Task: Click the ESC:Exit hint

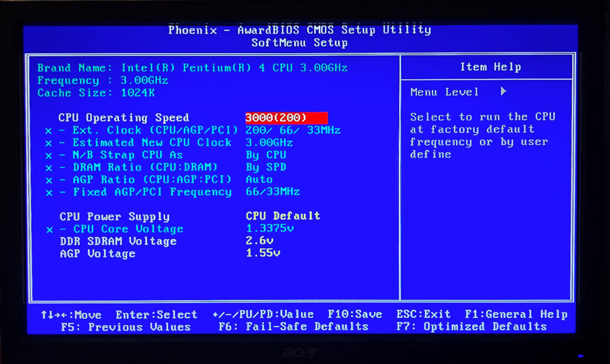Action: (424, 314)
